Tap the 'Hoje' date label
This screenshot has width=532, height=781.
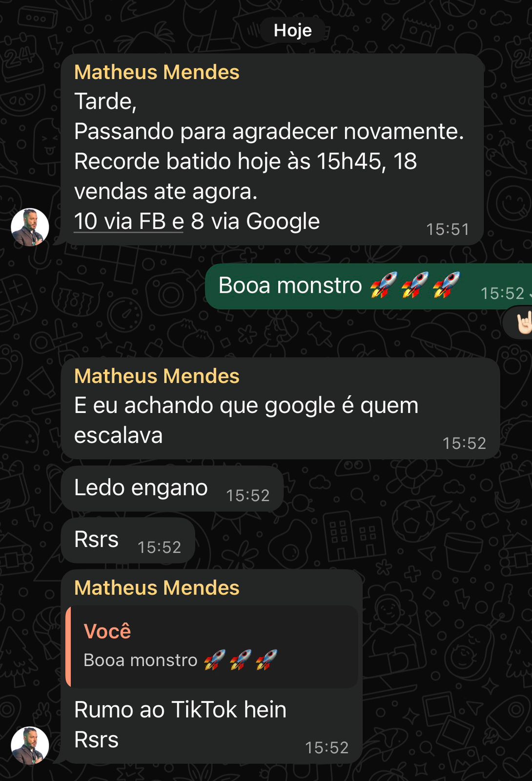[292, 30]
